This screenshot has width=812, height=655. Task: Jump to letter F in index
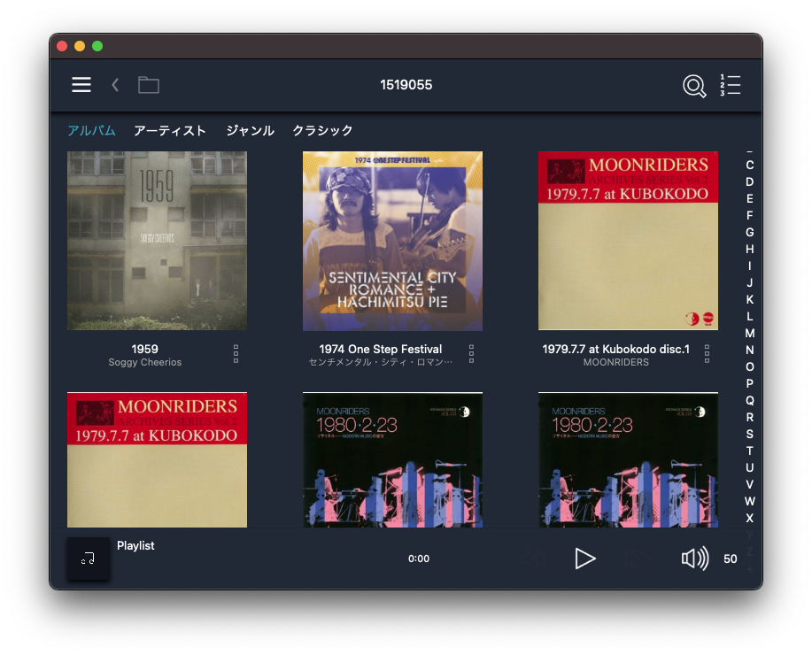point(749,215)
